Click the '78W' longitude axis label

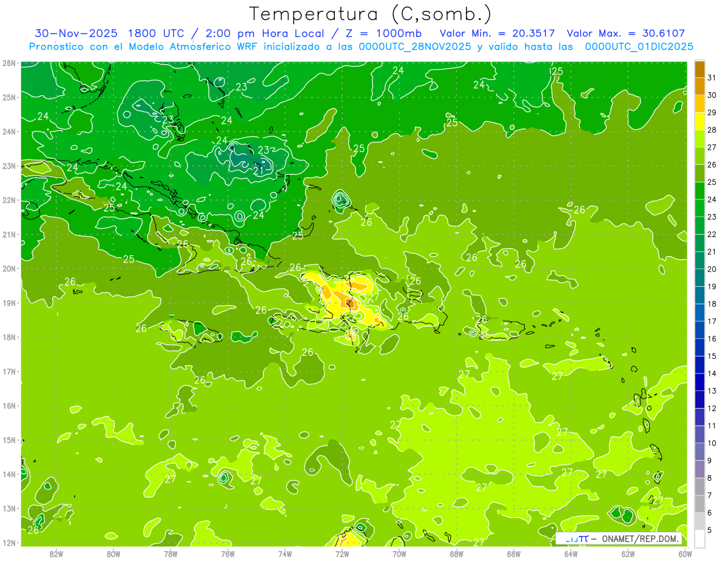(170, 554)
